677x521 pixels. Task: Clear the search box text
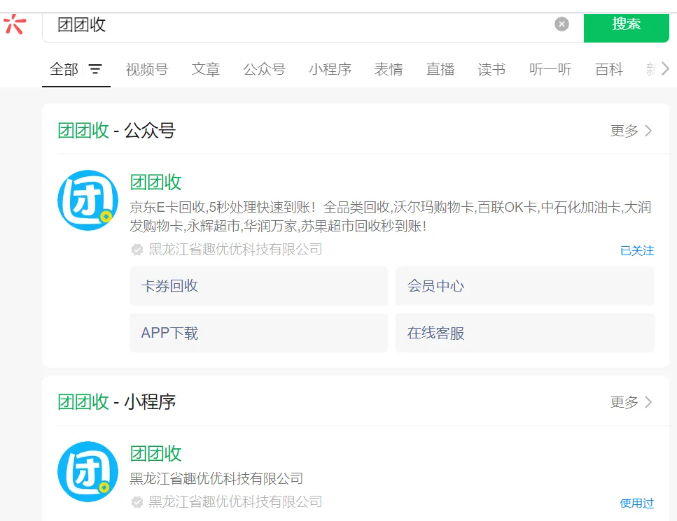[562, 24]
